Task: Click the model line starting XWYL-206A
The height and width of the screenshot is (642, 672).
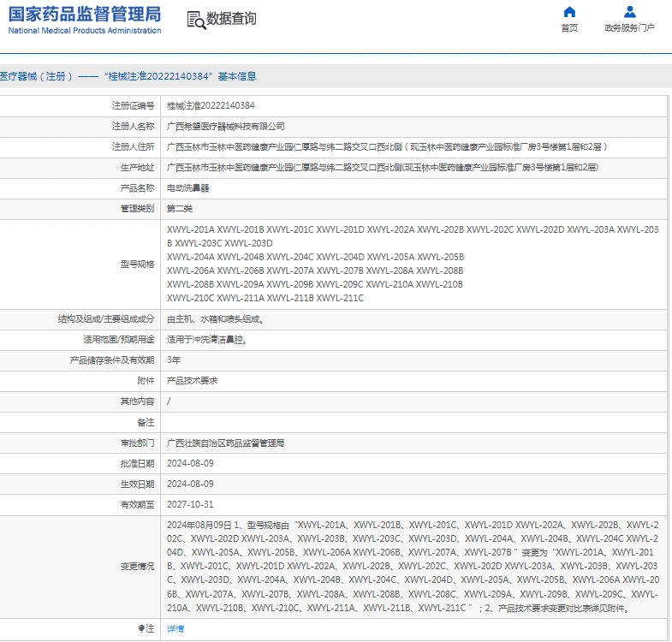Action: pyautogui.click(x=315, y=270)
